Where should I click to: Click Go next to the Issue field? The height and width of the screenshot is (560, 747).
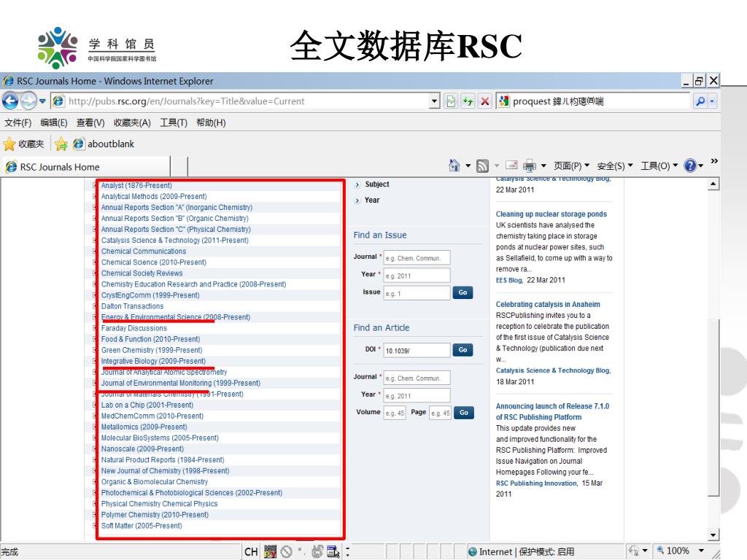pos(462,292)
